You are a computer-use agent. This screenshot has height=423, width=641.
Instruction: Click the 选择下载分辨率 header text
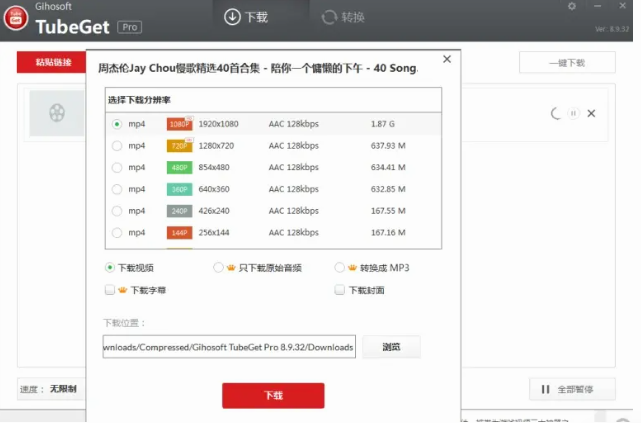coord(139,100)
